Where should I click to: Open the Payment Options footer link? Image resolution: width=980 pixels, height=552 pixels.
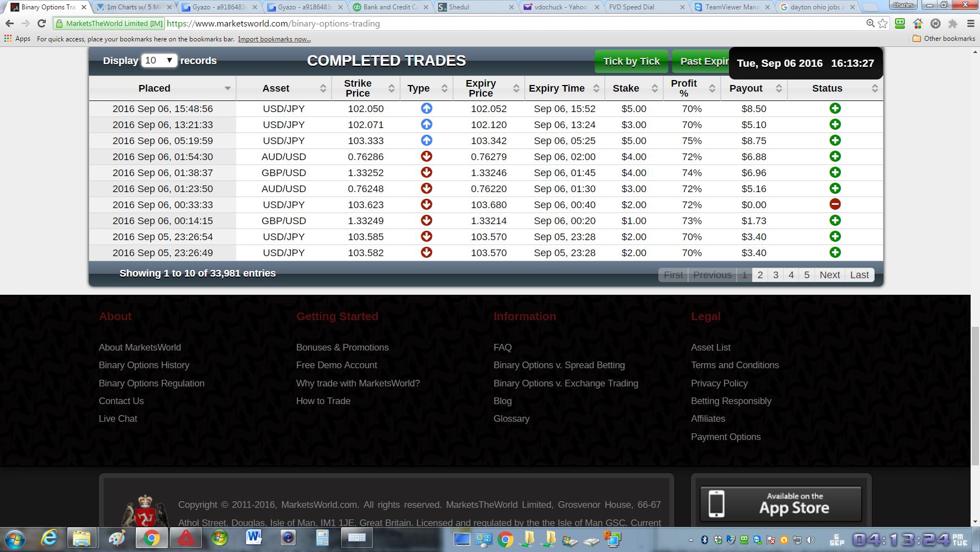[726, 437]
